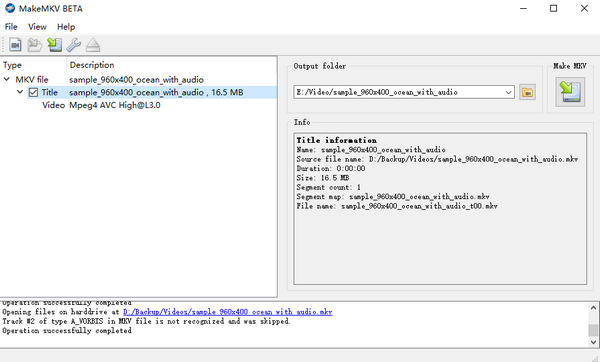Open the View menu

click(x=37, y=27)
